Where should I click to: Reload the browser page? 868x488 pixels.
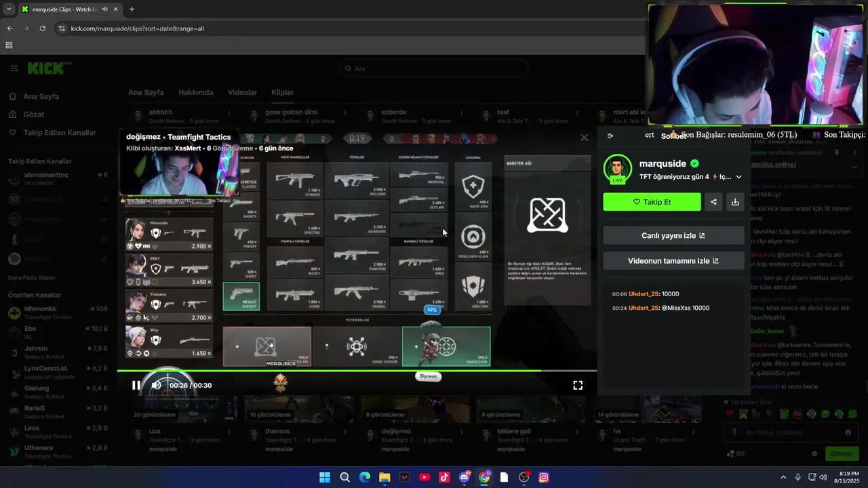click(x=43, y=28)
